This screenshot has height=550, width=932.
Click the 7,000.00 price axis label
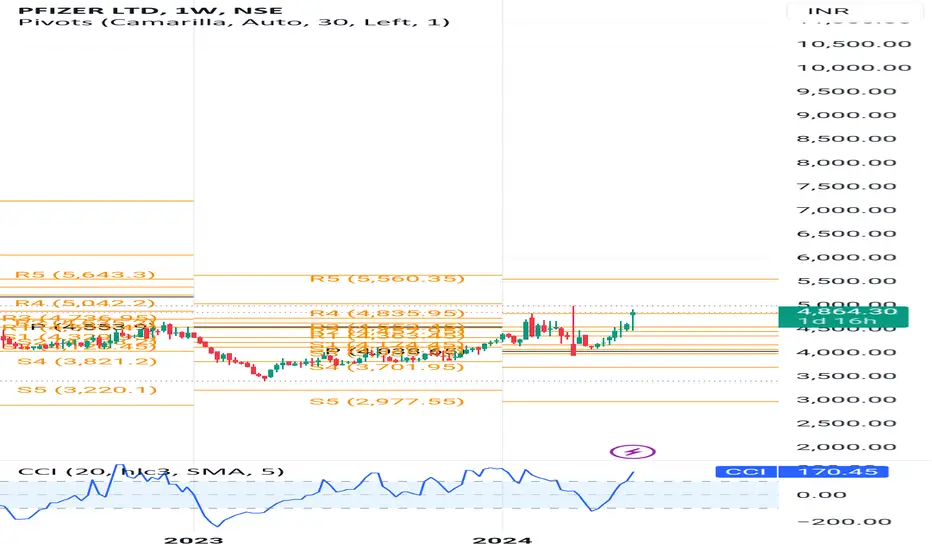[846, 210]
